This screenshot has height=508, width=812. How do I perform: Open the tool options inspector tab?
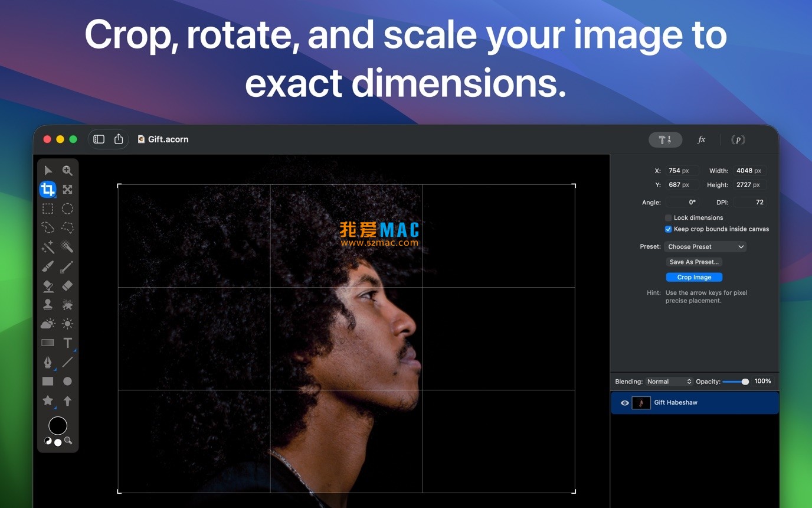(x=665, y=139)
